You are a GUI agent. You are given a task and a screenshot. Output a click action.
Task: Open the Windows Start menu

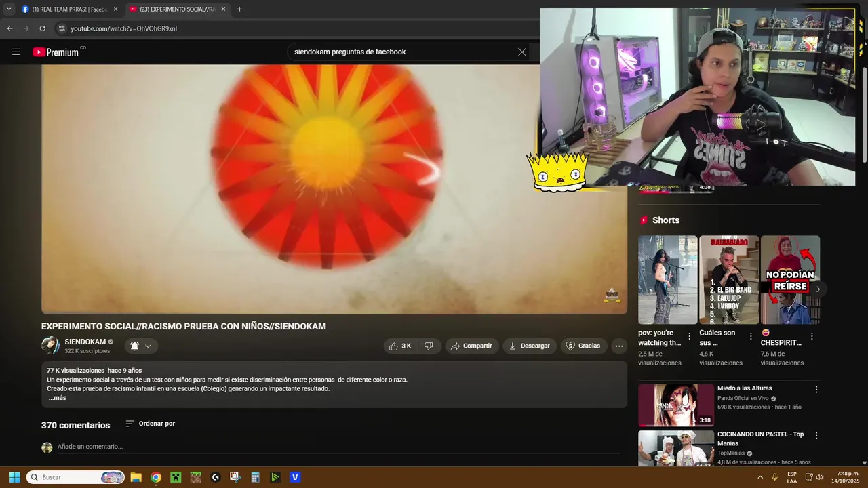click(14, 477)
